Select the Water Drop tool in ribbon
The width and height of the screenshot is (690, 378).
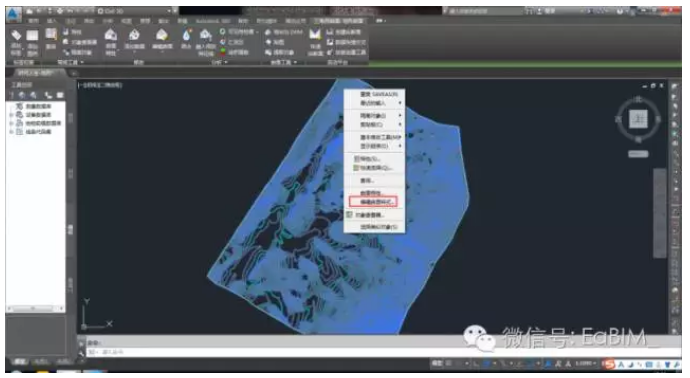pos(187,39)
